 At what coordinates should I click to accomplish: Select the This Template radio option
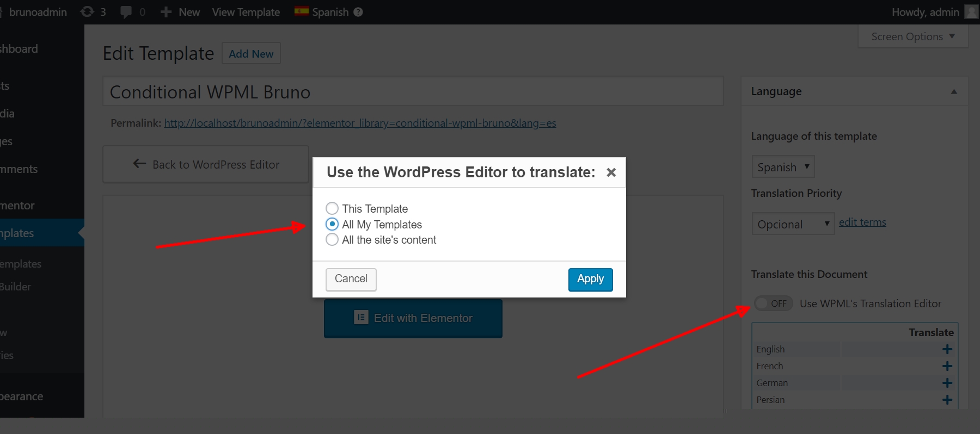(332, 208)
